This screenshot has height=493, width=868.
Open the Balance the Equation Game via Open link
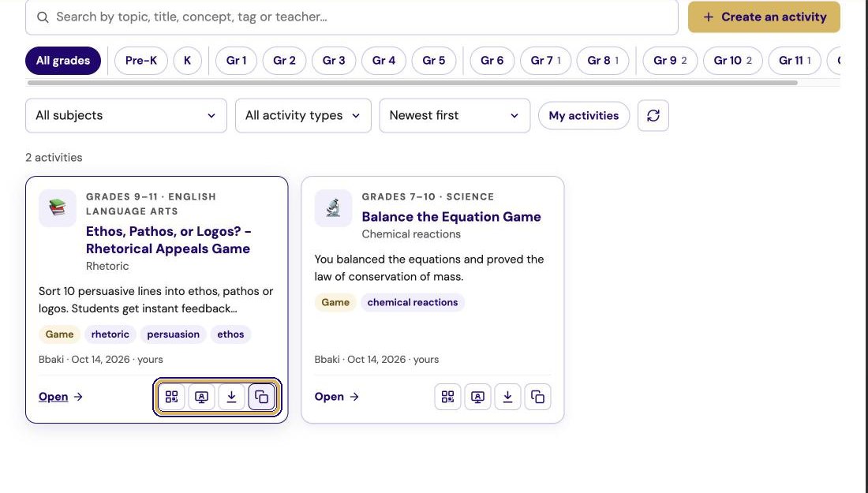click(337, 397)
